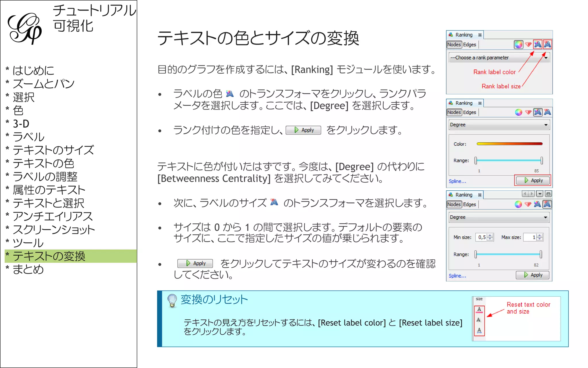This screenshot has width=588, height=368.
Task: Click middle plain A label icon
Action: point(479,320)
